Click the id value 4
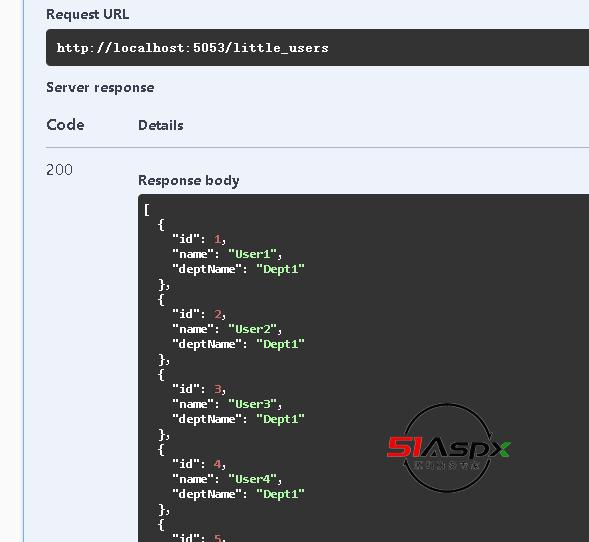Screen dimensions: 589x542 pyautogui.click(x=217, y=464)
